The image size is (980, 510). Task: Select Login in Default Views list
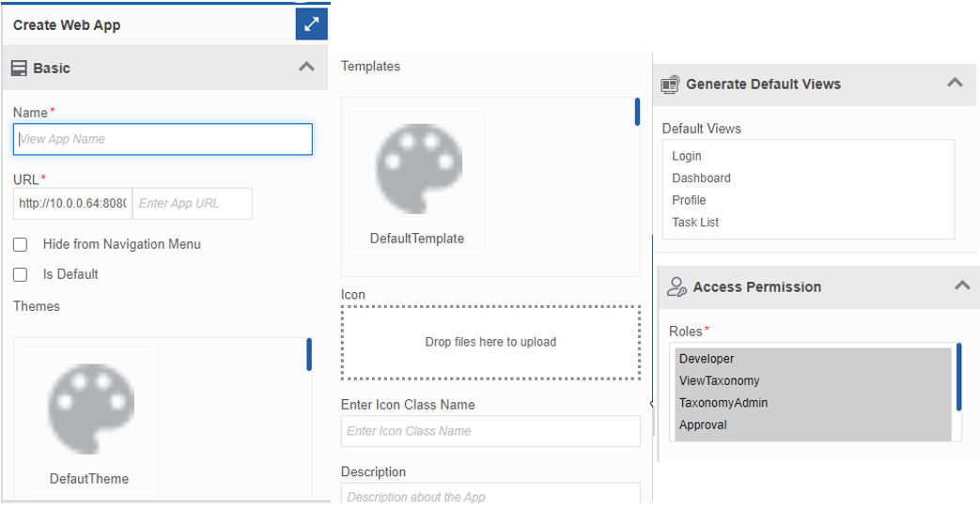[x=687, y=156]
